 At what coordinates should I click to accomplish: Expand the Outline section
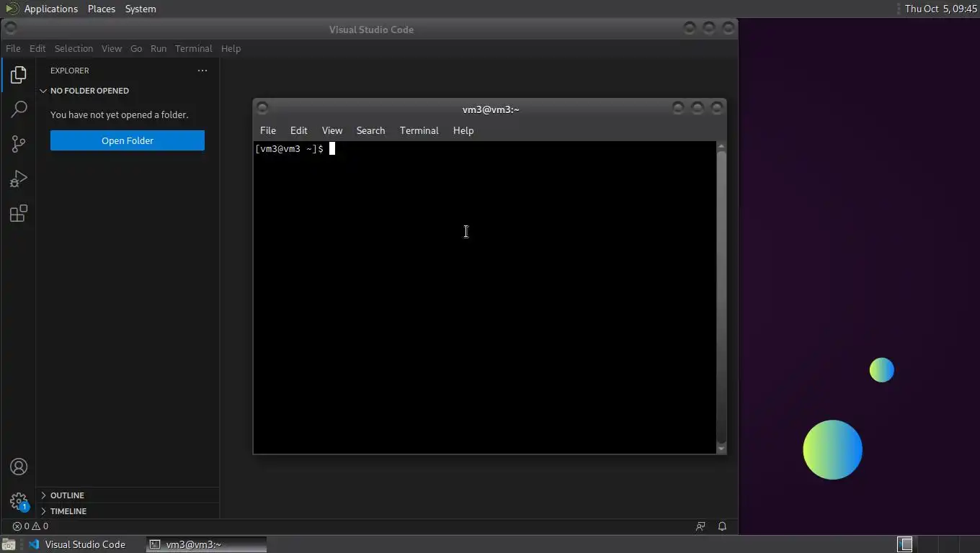click(x=128, y=495)
